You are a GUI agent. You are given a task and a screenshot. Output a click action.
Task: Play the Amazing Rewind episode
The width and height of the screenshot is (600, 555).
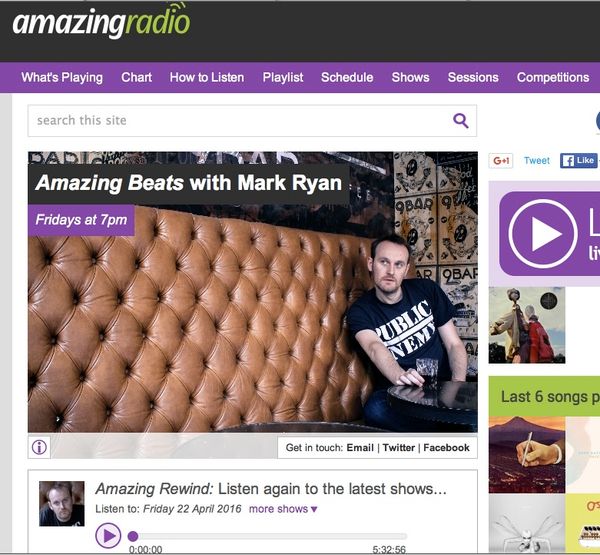tap(108, 535)
